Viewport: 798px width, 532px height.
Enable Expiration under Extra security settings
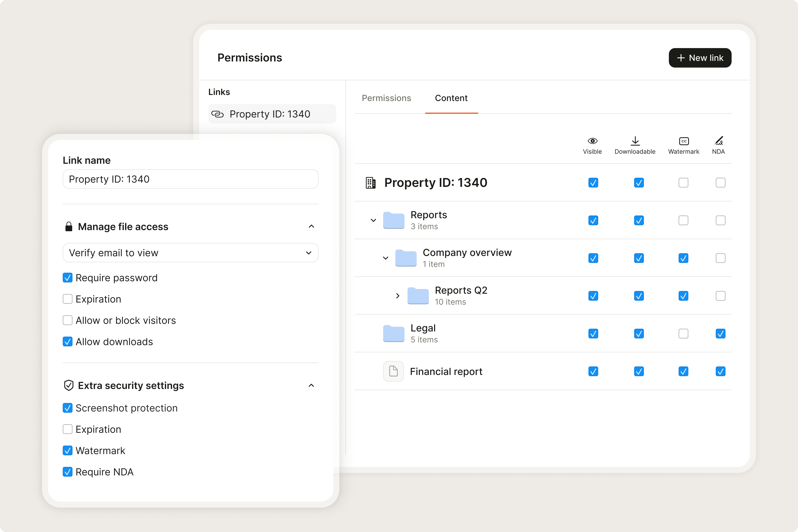coord(68,429)
